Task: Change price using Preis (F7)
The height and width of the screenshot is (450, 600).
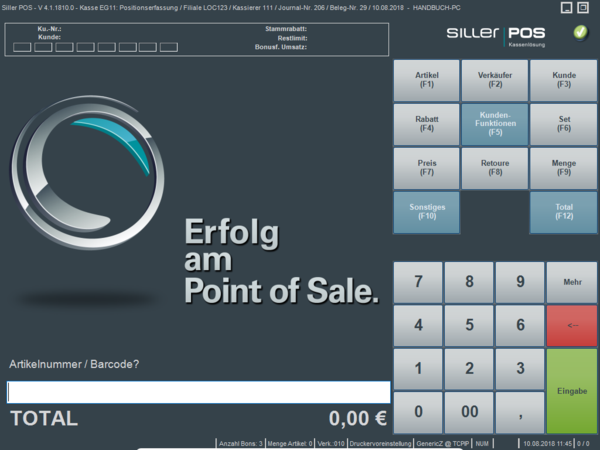Action: coord(427,167)
